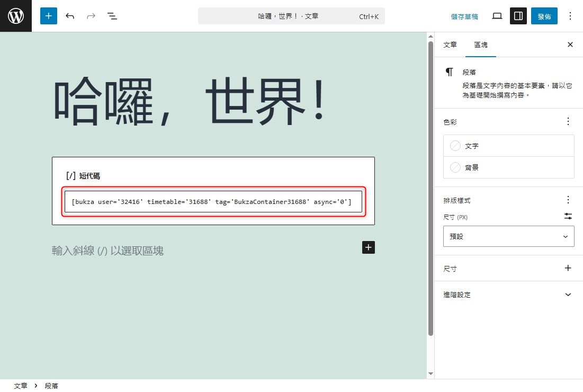The image size is (583, 392).
Task: Switch to the 文章 tab
Action: point(450,45)
